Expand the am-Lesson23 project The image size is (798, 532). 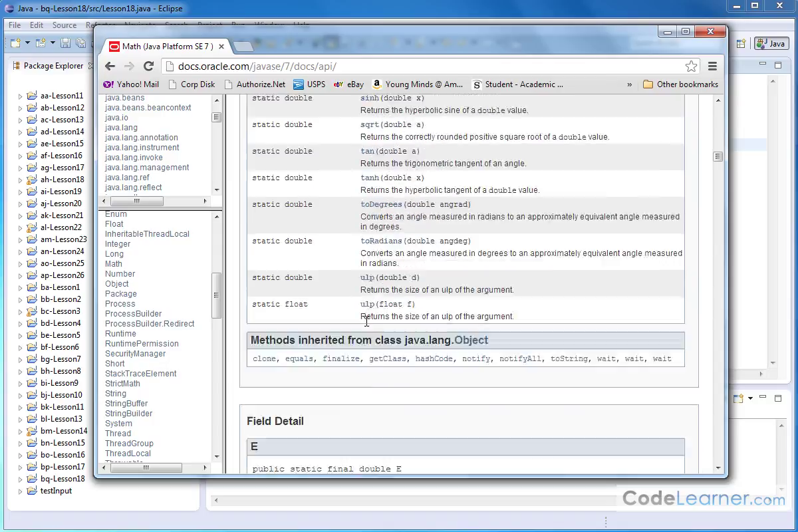(x=20, y=239)
